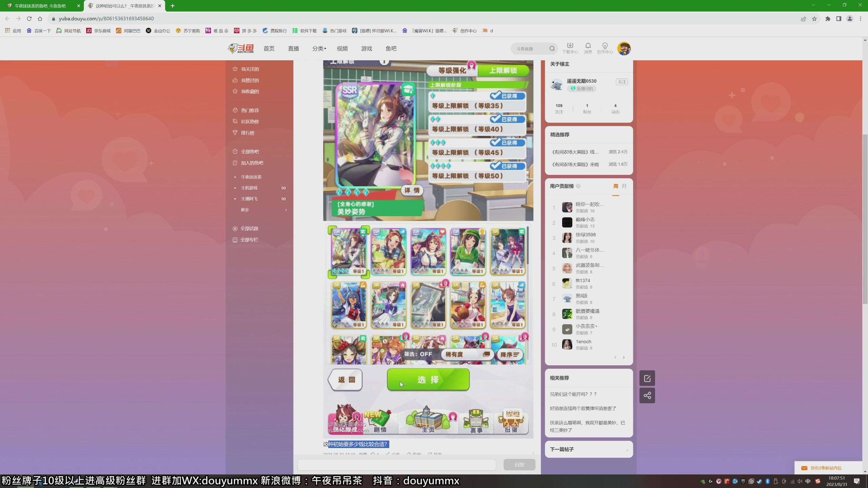Open the 全部话题 sidebar item

[x=246, y=228]
